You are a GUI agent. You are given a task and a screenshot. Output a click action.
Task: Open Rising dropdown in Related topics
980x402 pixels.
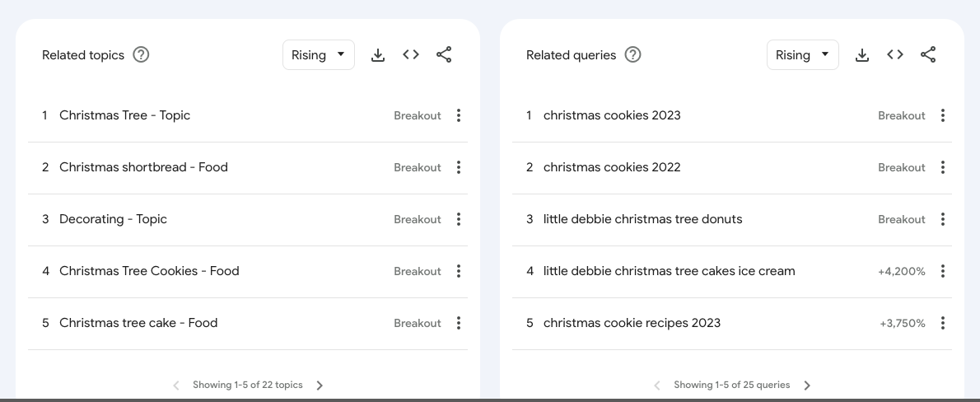(319, 55)
